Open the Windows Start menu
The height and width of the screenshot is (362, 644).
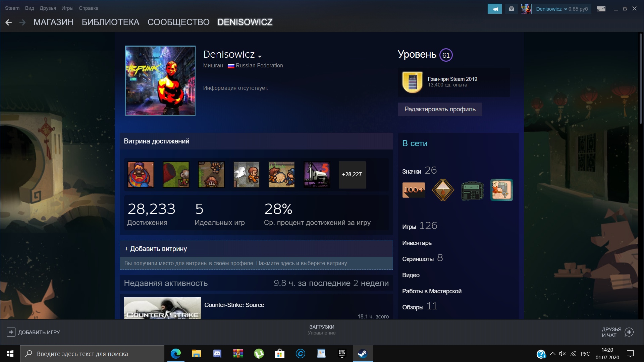coord(10,354)
